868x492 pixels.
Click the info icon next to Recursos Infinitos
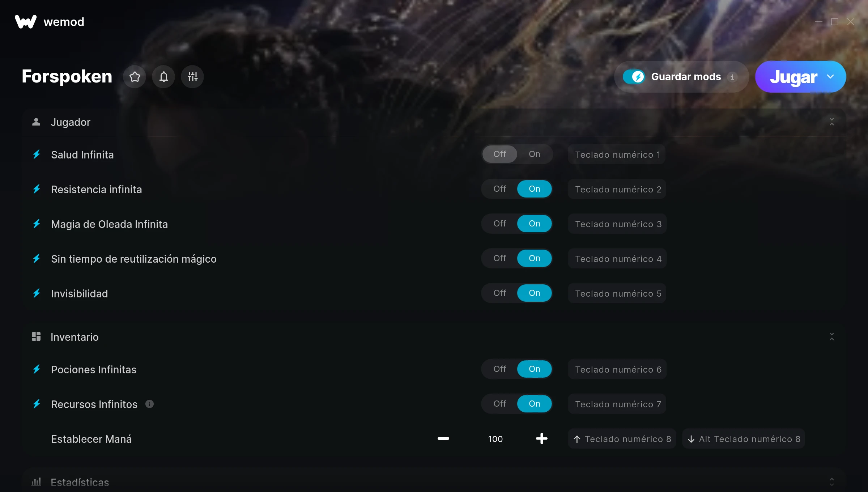pos(149,404)
